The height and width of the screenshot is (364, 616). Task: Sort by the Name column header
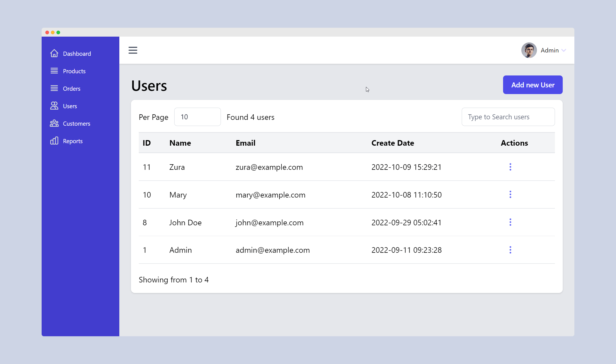[180, 143]
